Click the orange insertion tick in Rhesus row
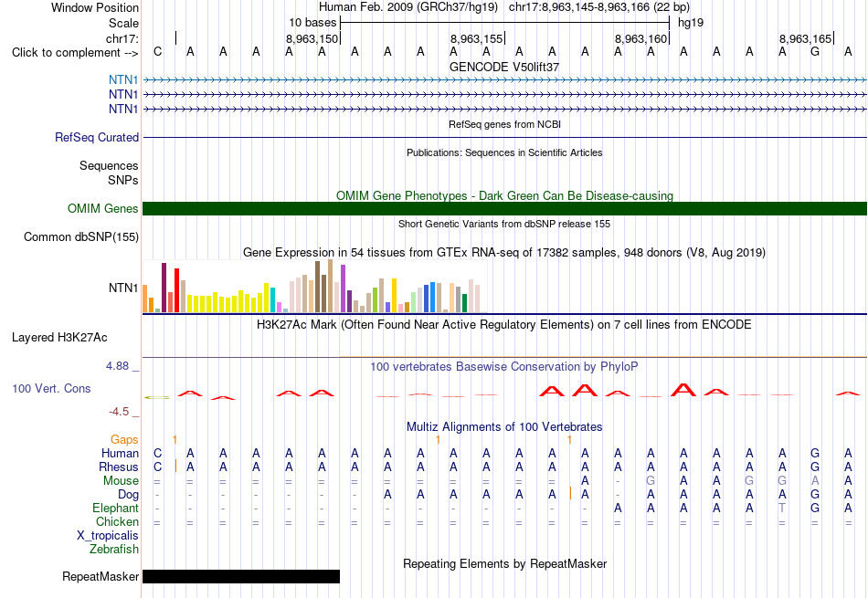868x598 pixels. click(x=175, y=466)
